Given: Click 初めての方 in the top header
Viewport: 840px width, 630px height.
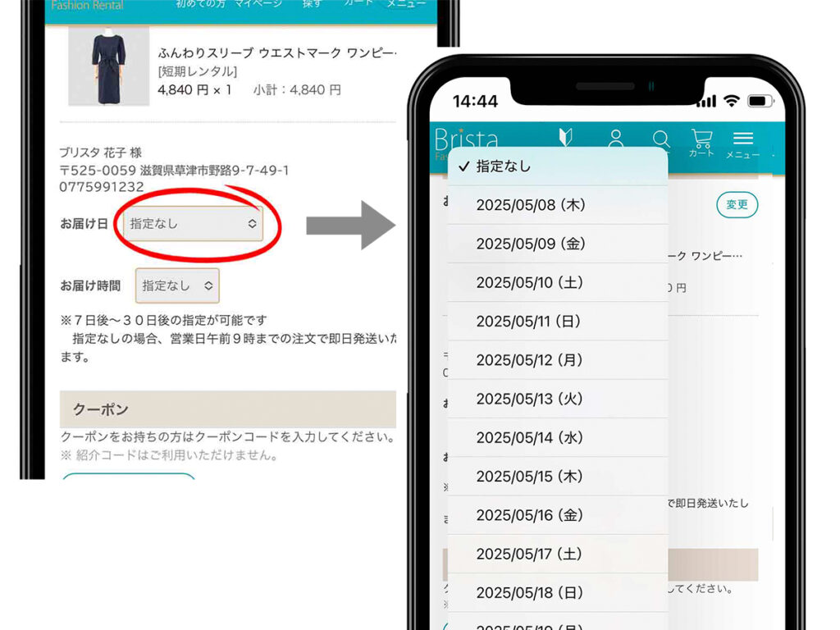Looking at the screenshot, I should (x=199, y=4).
